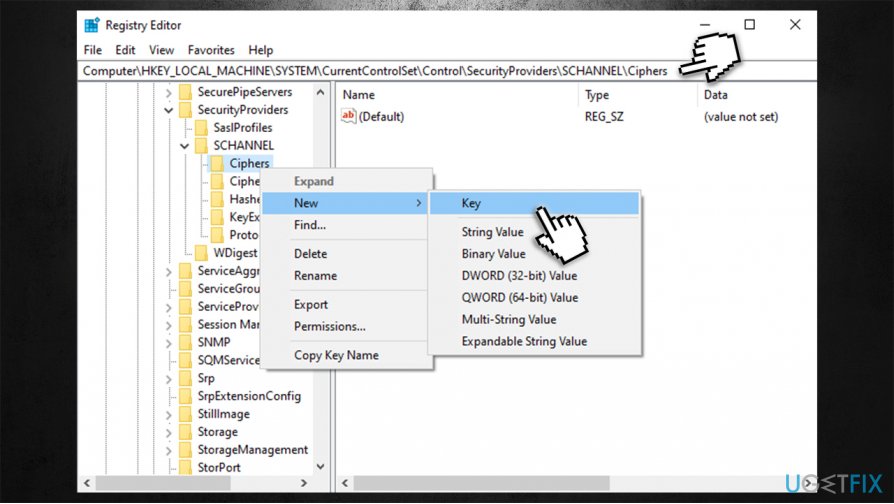The image size is (894, 504).
Task: Select the StillImage folder icon
Action: (x=185, y=414)
